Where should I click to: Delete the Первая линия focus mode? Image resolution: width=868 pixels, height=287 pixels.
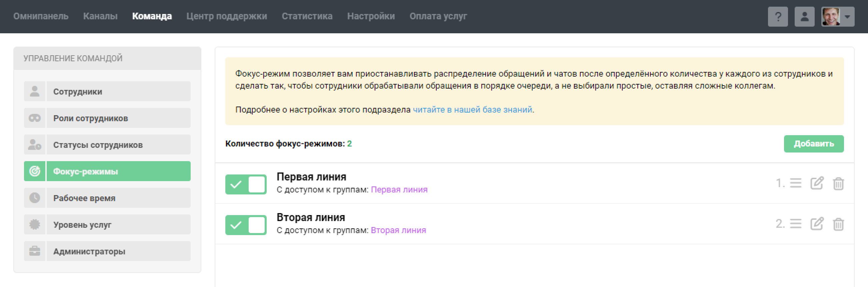click(x=838, y=184)
